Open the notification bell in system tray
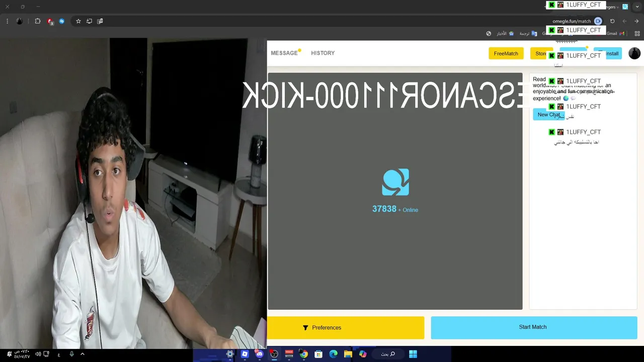This screenshot has height=362, width=644. tap(9, 354)
